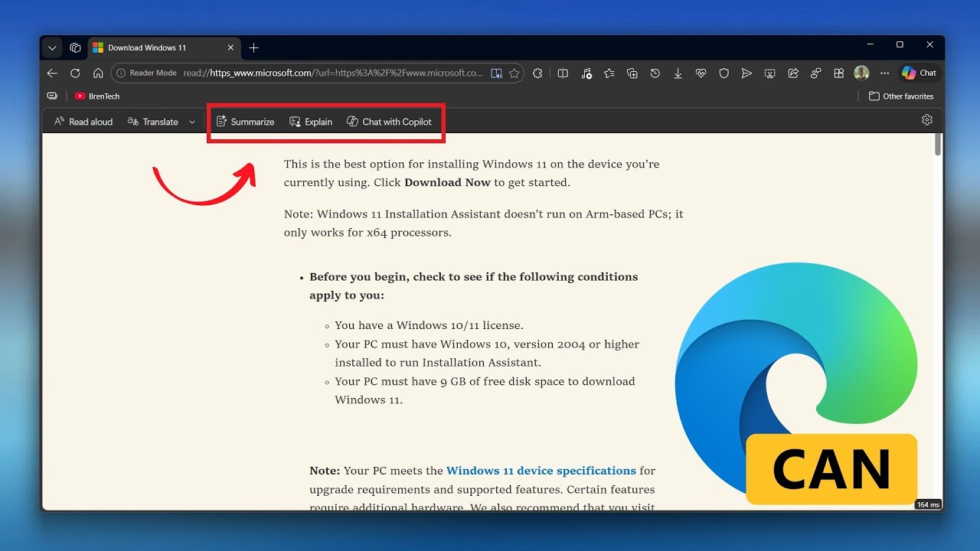980x551 pixels.
Task: Open Settings and more menu
Action: coord(885,73)
